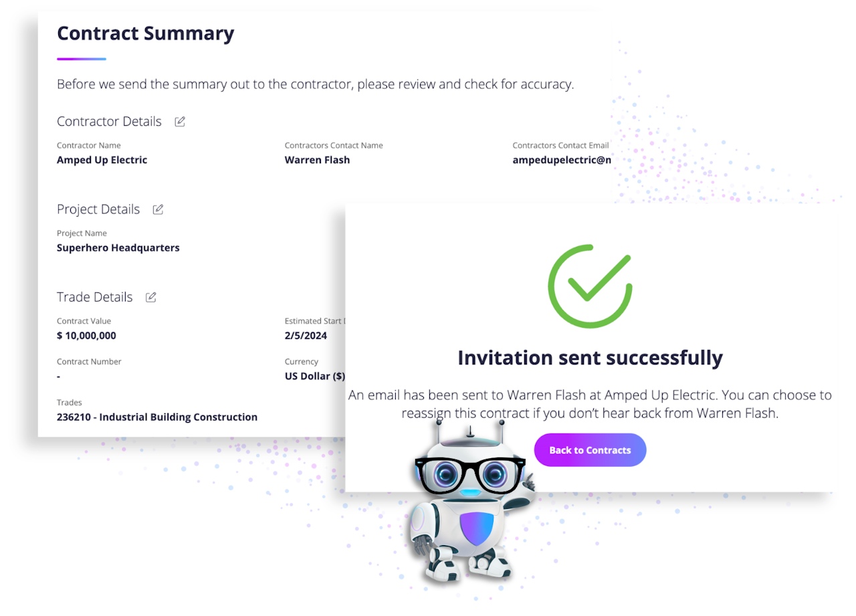This screenshot has width=856, height=616.
Task: Click the Project Details edit pencil icon
Action: [158, 209]
